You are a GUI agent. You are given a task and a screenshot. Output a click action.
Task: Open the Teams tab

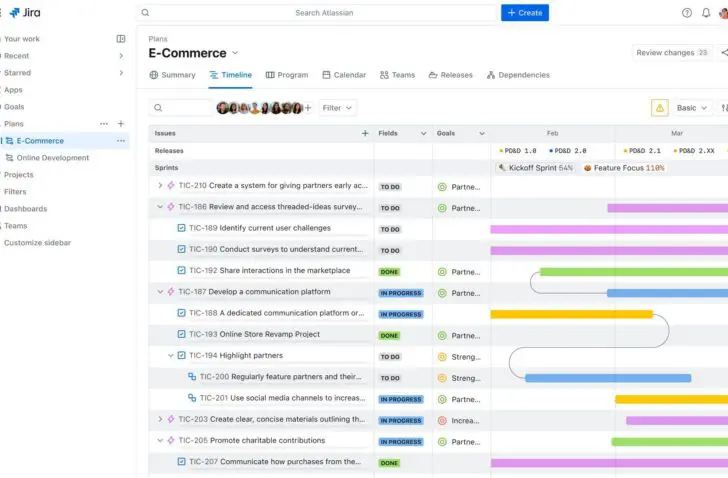coord(397,75)
